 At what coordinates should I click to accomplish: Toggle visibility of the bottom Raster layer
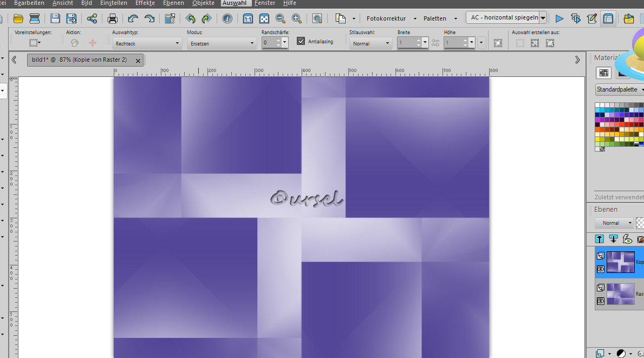pos(600,301)
